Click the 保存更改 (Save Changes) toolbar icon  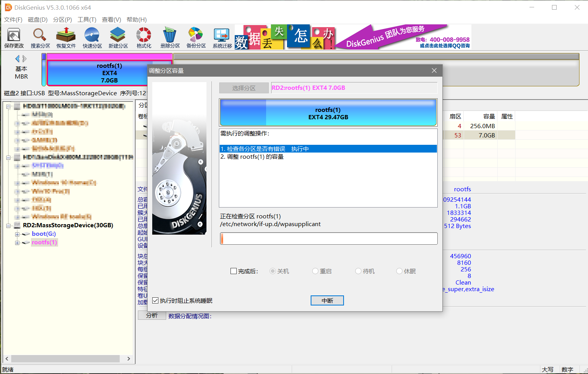click(x=14, y=38)
